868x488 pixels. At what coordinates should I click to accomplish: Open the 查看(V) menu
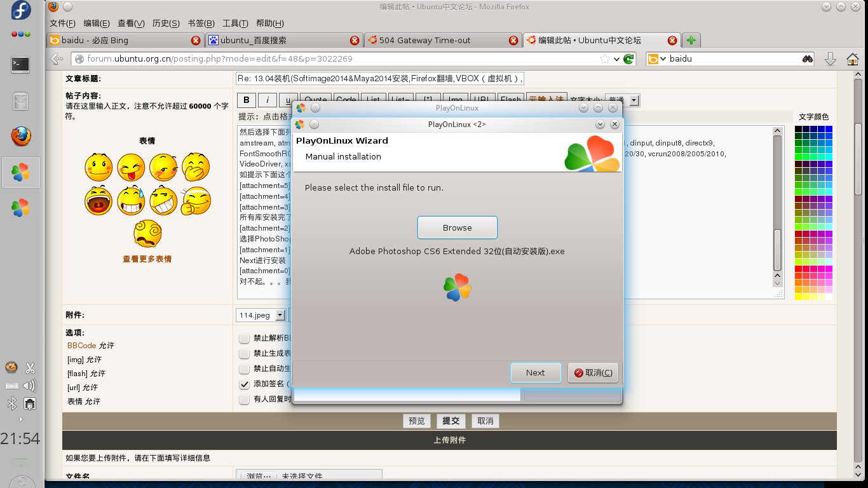(131, 24)
